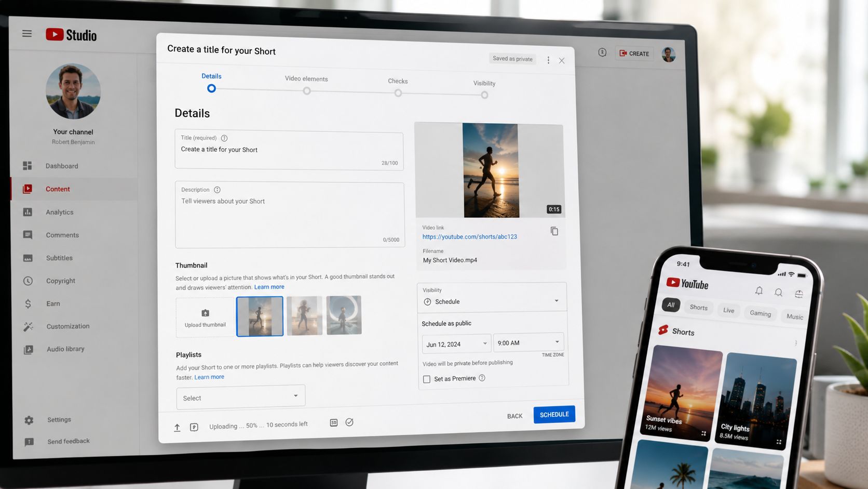Click the video preview of the runner
The image size is (868, 489).
tap(491, 170)
